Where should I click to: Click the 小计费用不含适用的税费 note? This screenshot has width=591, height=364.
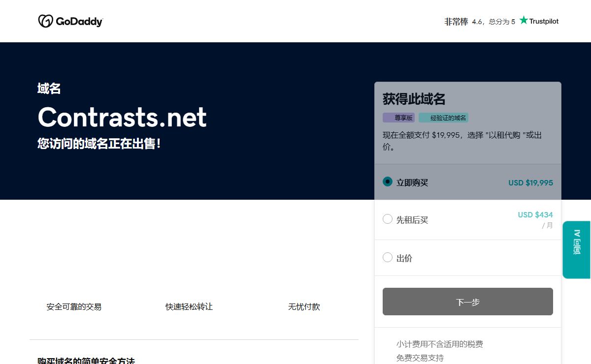pos(440,344)
